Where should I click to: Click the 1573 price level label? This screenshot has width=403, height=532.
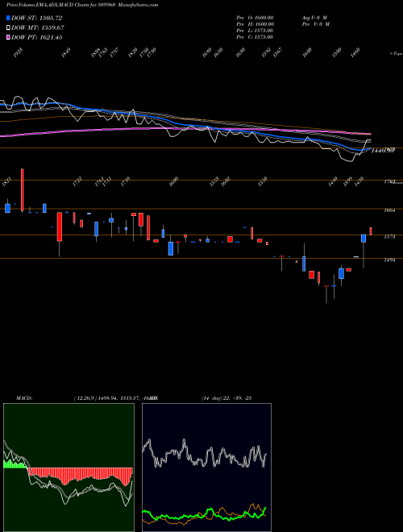[x=388, y=237]
